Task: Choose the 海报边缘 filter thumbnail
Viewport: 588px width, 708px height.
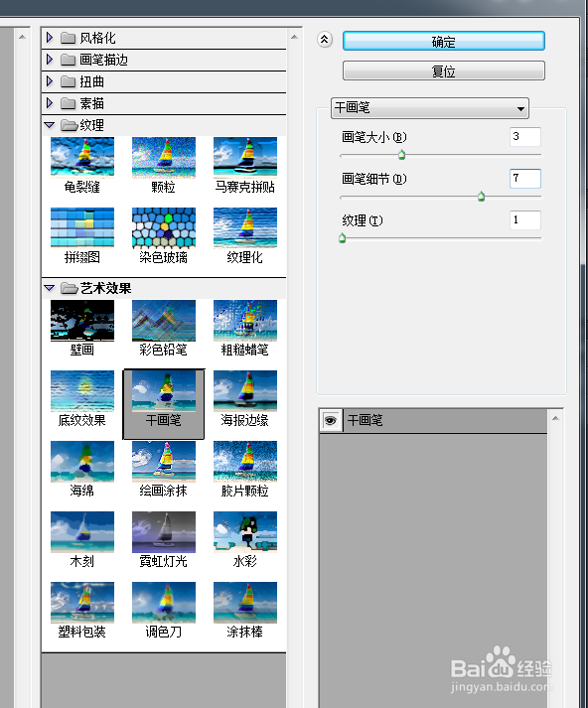Action: coord(244,390)
